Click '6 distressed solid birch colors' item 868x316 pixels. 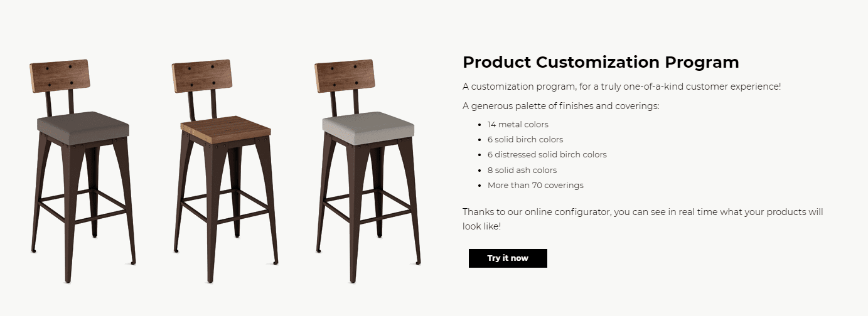pos(547,155)
